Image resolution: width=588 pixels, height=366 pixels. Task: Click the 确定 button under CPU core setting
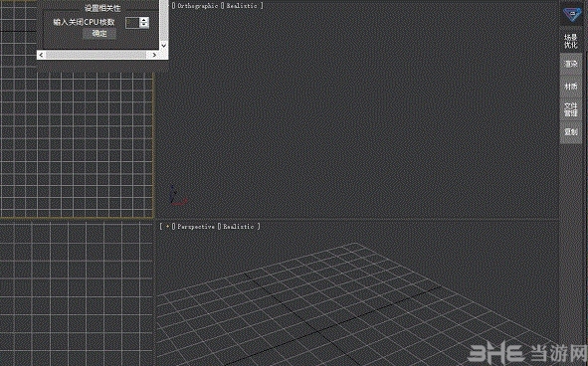point(99,34)
